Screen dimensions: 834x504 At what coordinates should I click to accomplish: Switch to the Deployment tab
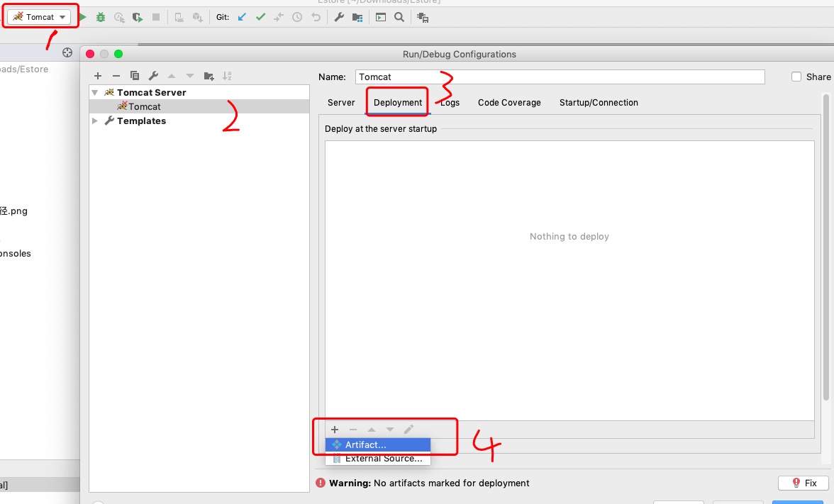click(x=398, y=103)
